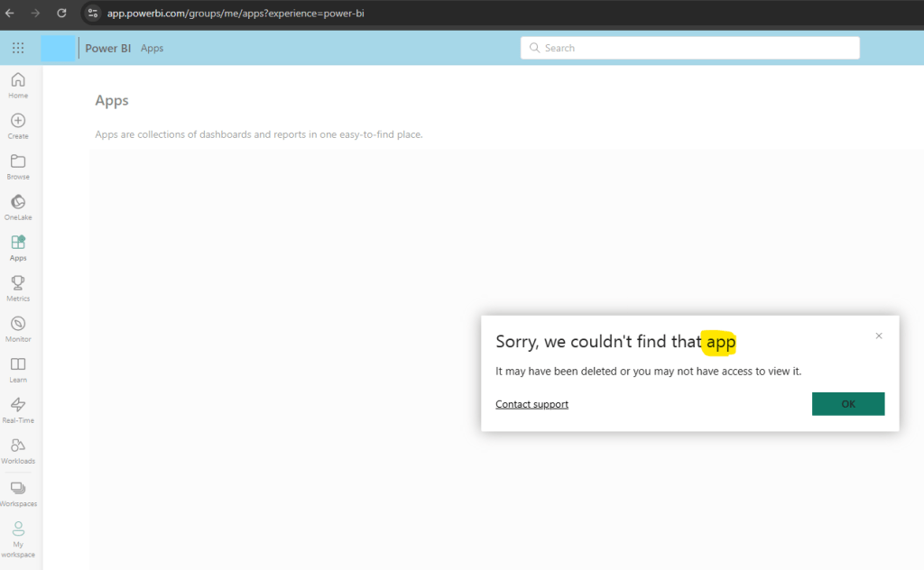Image resolution: width=924 pixels, height=570 pixels.
Task: Click the Create icon in sidebar
Action: (18, 125)
